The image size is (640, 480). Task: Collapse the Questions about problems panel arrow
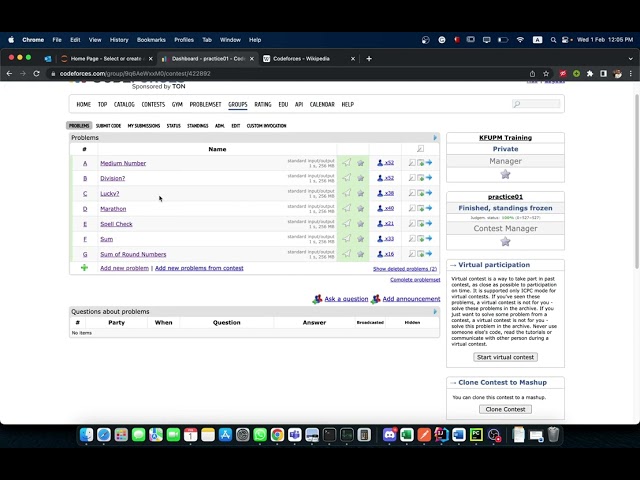coord(435,311)
